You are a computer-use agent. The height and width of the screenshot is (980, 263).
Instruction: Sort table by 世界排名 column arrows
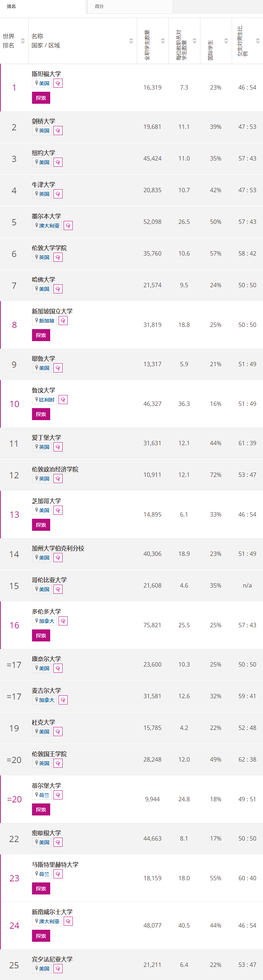[23, 41]
